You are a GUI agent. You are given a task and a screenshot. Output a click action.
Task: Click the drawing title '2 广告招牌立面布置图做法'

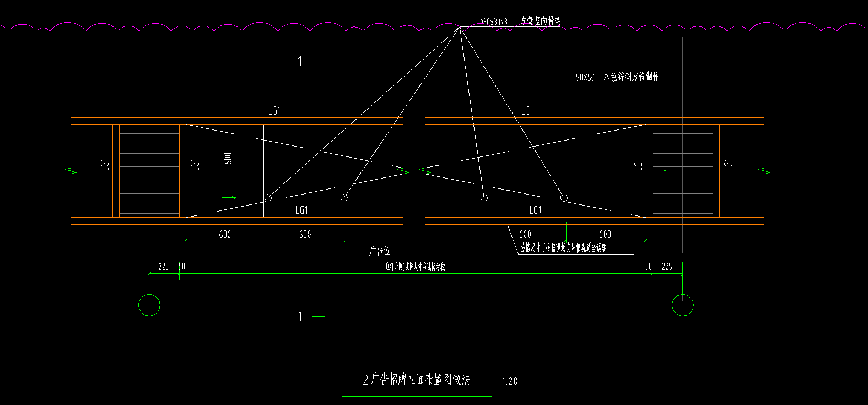[x=416, y=379]
